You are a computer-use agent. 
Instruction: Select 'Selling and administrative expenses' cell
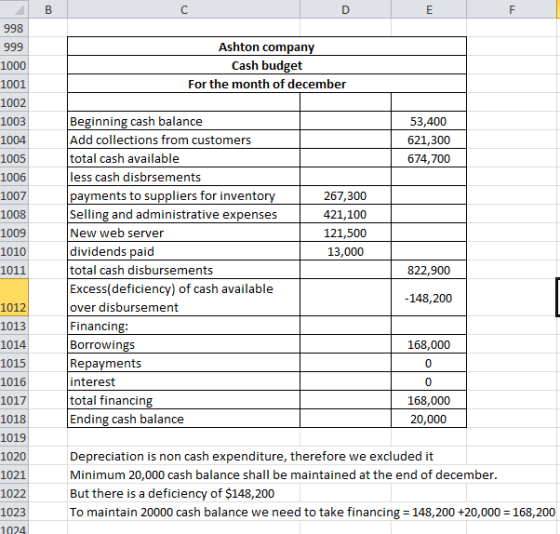tap(184, 214)
